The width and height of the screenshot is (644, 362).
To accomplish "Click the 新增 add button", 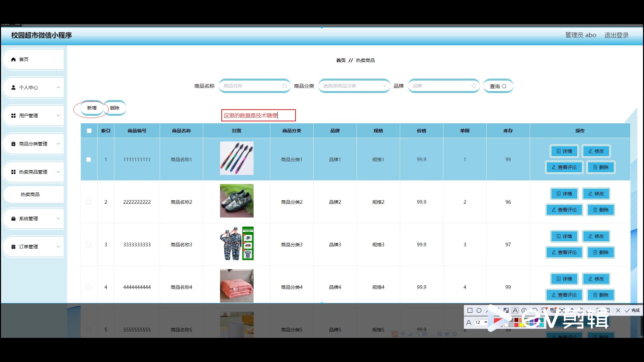I will (92, 108).
